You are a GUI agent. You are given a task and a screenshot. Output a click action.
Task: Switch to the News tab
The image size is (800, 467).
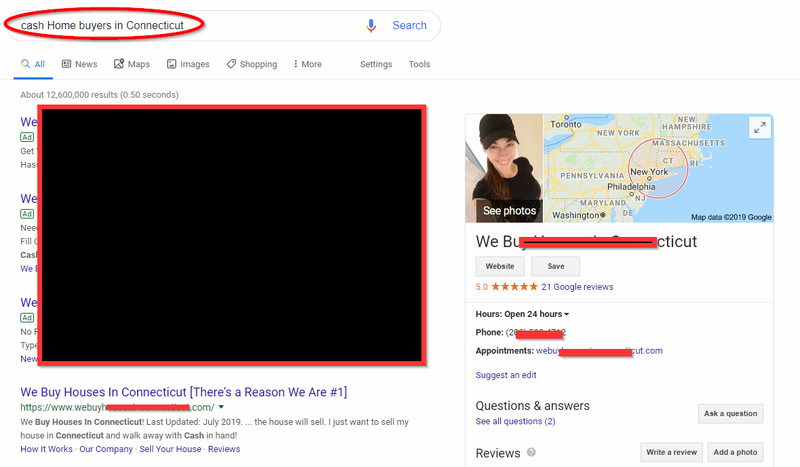point(80,64)
